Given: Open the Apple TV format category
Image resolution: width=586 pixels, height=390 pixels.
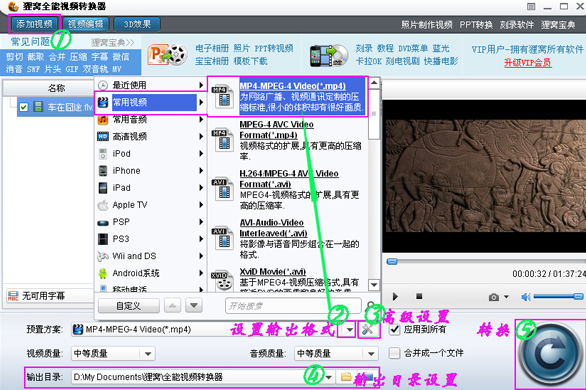Looking at the screenshot, I should point(151,205).
